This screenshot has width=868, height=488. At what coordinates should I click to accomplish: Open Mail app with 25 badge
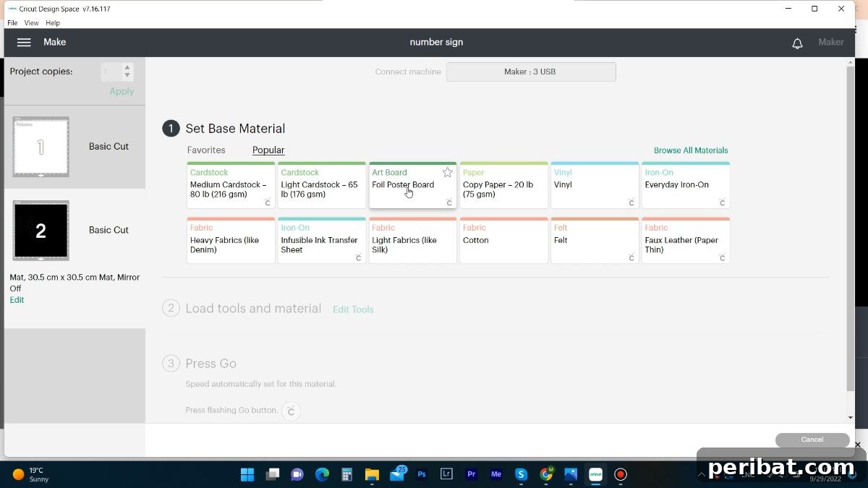click(x=397, y=474)
